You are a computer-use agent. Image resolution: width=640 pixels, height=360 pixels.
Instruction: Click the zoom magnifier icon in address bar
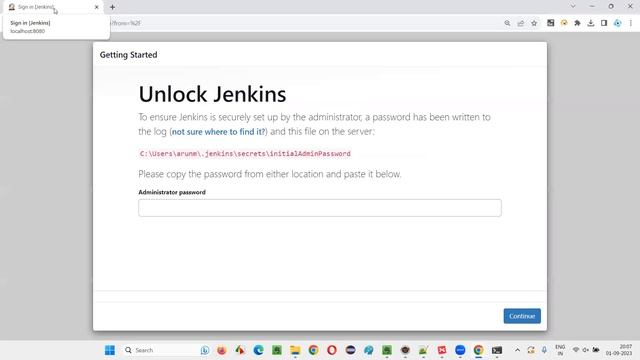click(507, 23)
